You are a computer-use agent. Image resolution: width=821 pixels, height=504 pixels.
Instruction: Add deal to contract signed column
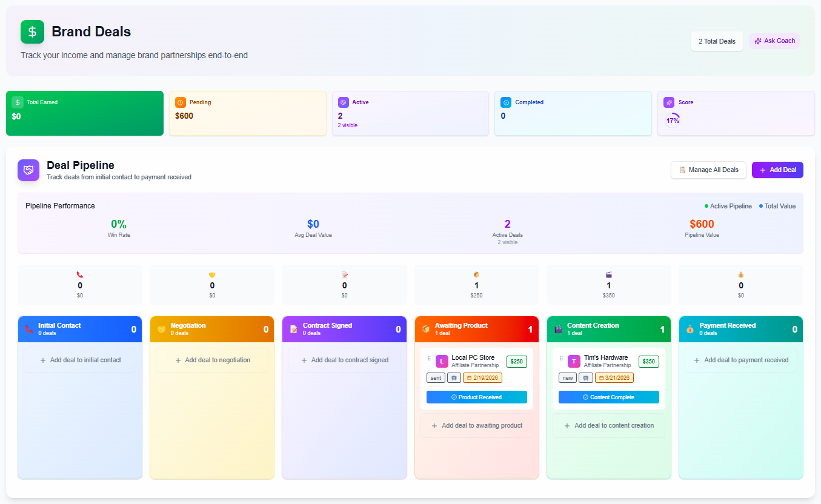coord(344,360)
